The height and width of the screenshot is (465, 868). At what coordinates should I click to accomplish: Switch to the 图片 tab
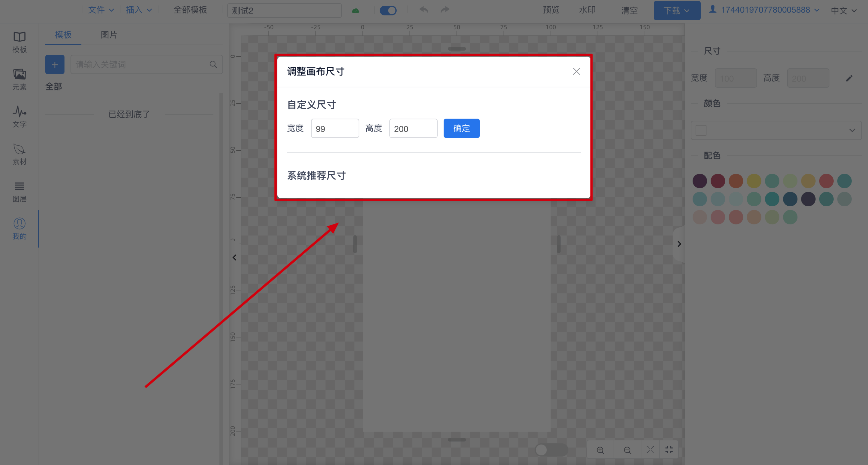pyautogui.click(x=108, y=35)
